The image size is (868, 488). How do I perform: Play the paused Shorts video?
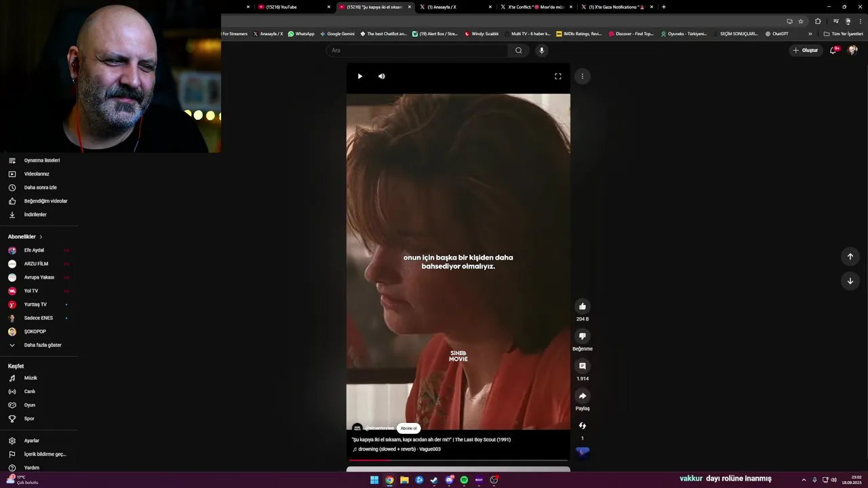tap(360, 77)
